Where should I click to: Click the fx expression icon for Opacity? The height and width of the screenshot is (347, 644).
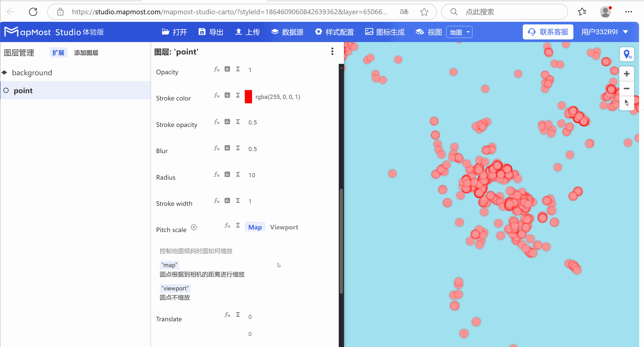(x=216, y=69)
